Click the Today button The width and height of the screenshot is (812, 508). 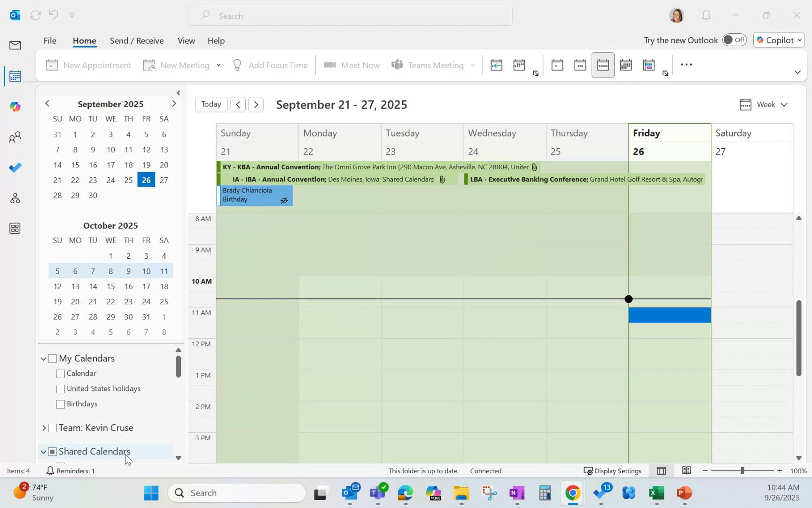tap(211, 104)
